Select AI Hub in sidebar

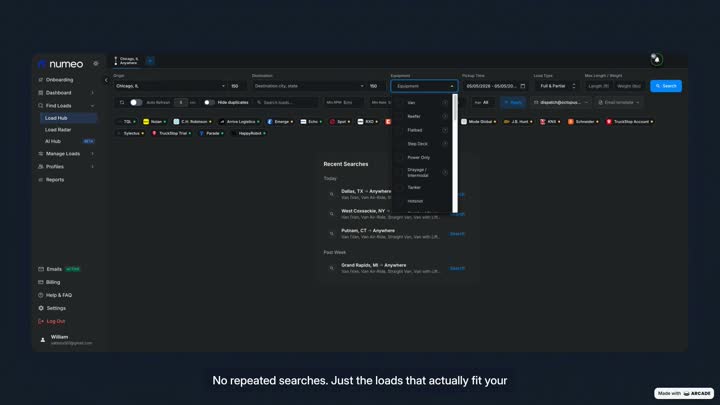(53, 141)
